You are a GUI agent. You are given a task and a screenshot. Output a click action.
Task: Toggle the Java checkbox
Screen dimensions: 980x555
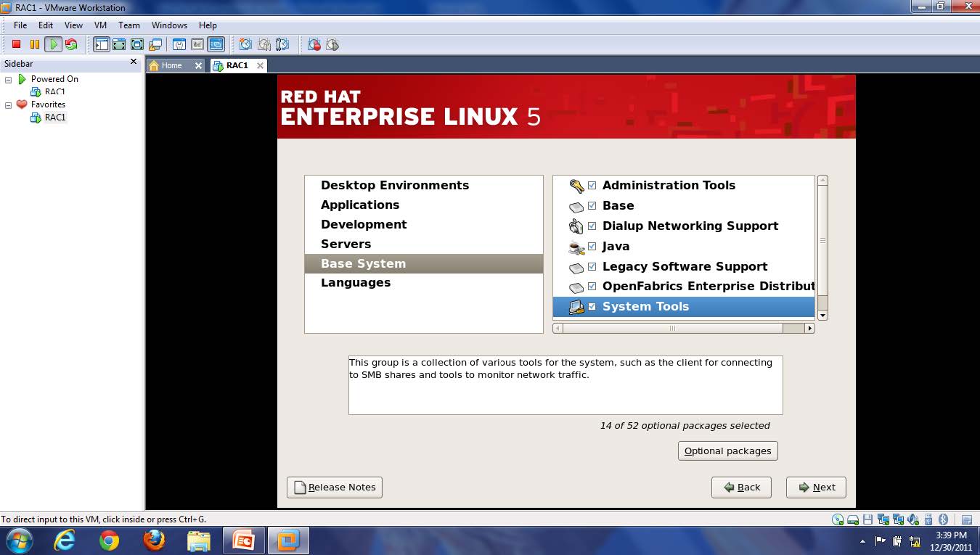(x=592, y=247)
